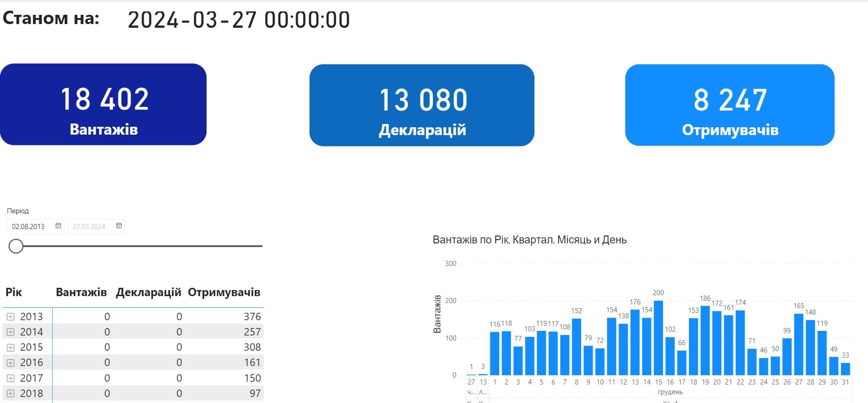Screen dimensions: 868x403
Task: Select the chart bar for day 1 (116)
Action: tap(495, 353)
